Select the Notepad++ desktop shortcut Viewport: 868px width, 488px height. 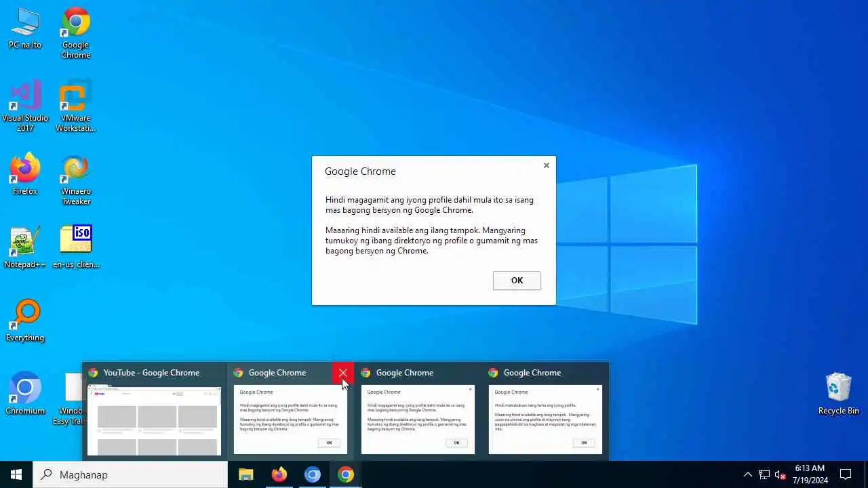coord(25,248)
